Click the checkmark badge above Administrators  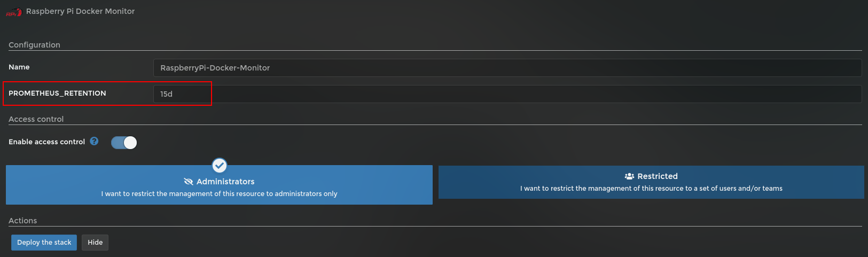(220, 165)
